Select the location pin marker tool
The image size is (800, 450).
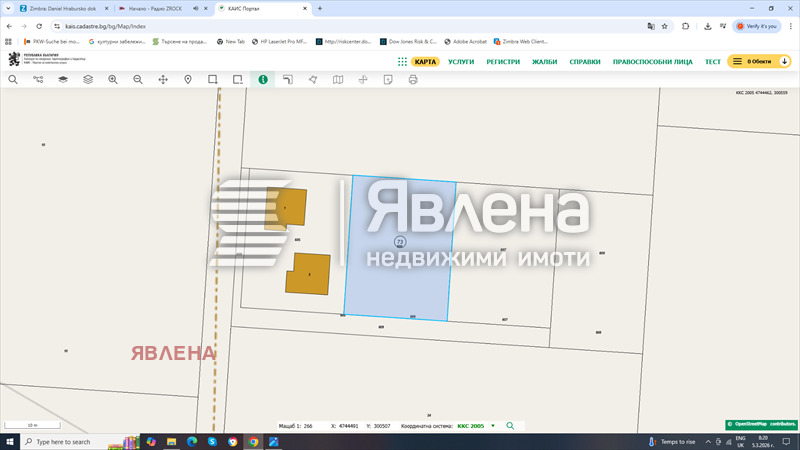(x=188, y=79)
